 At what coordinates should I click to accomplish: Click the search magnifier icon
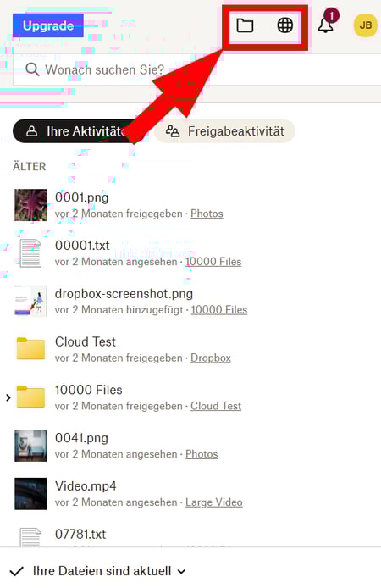(x=32, y=69)
